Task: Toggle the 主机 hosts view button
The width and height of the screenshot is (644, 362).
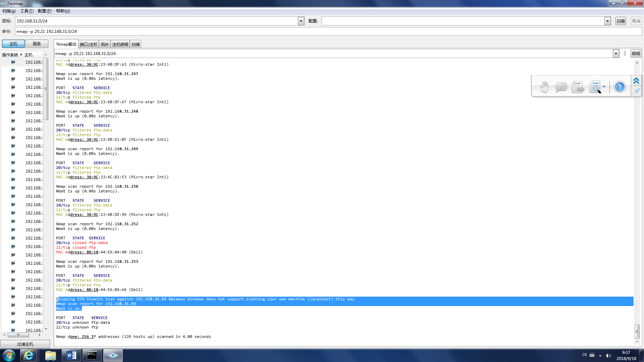Action: pyautogui.click(x=13, y=44)
